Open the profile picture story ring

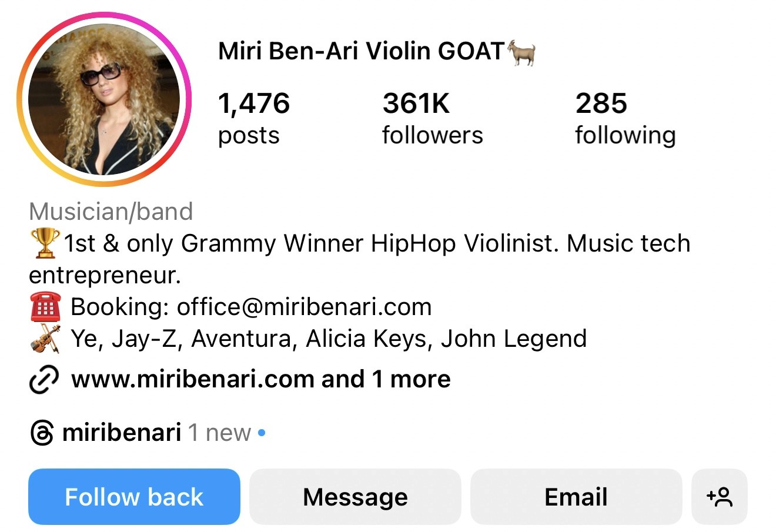[105, 99]
